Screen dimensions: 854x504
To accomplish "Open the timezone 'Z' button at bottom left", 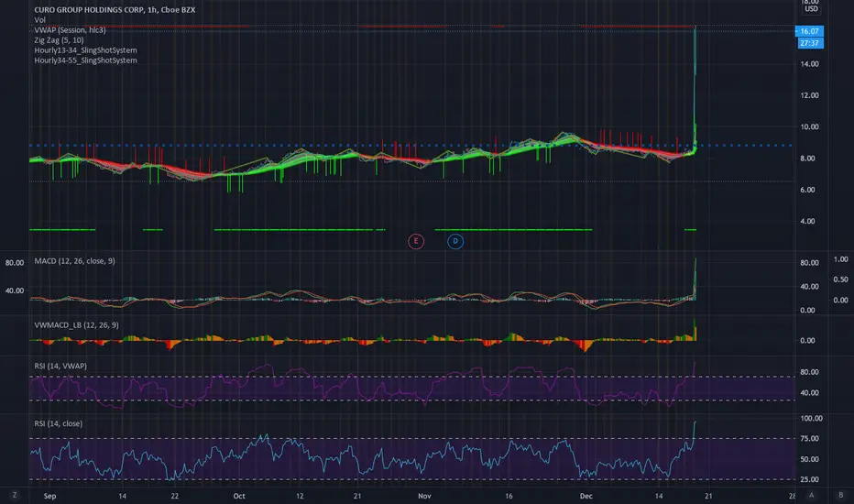I will pos(15,495).
